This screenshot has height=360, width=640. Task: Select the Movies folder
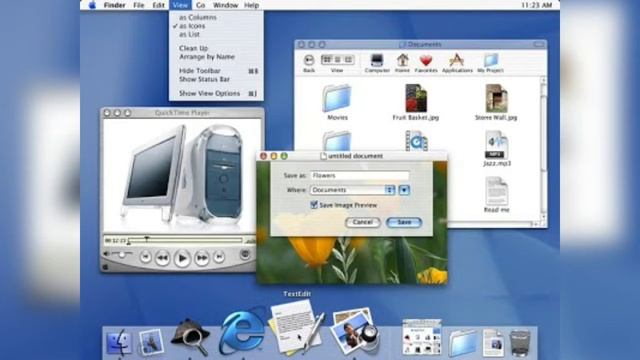tap(337, 102)
